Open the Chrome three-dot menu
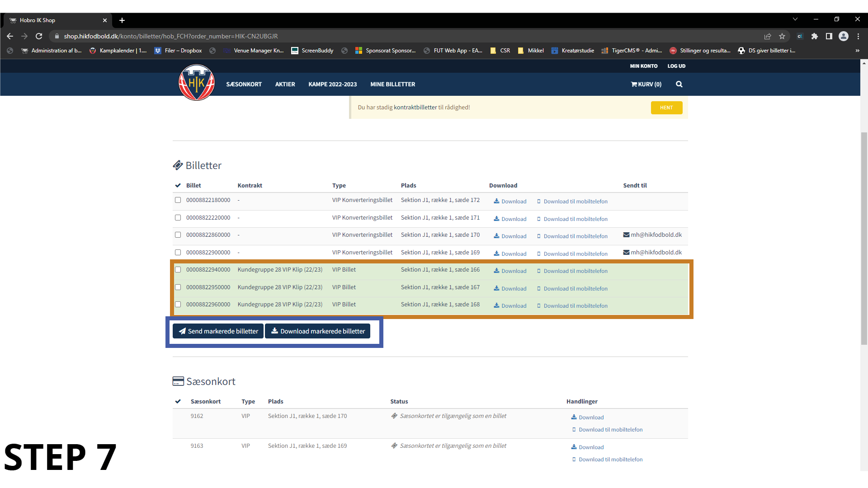 tap(858, 36)
